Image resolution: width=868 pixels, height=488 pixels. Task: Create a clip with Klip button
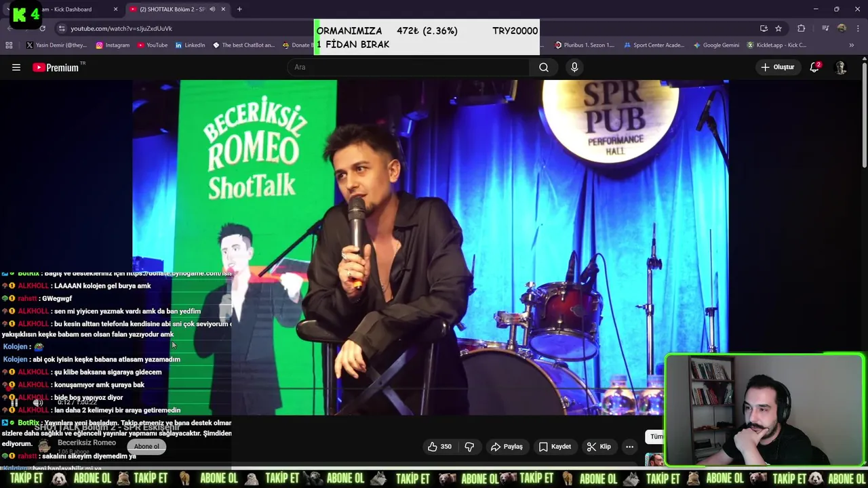tap(599, 447)
